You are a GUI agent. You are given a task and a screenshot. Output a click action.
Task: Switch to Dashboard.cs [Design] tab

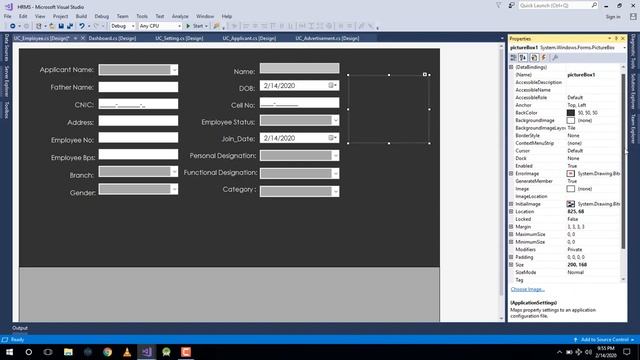point(112,38)
